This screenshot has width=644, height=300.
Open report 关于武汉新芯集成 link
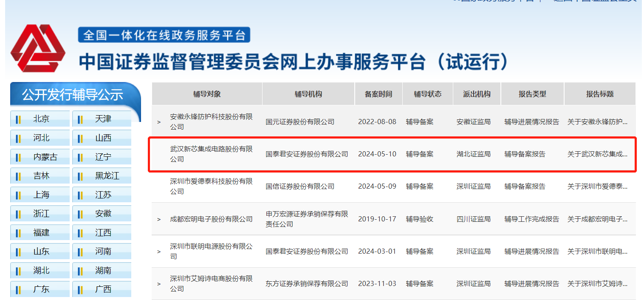coord(597,154)
